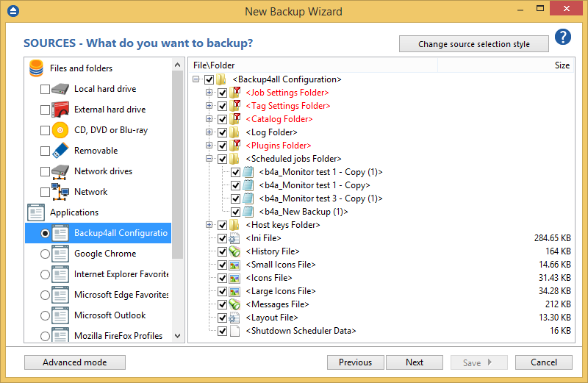Click the Network computers icon
Viewport: 588px width, 383px height.
(60, 192)
